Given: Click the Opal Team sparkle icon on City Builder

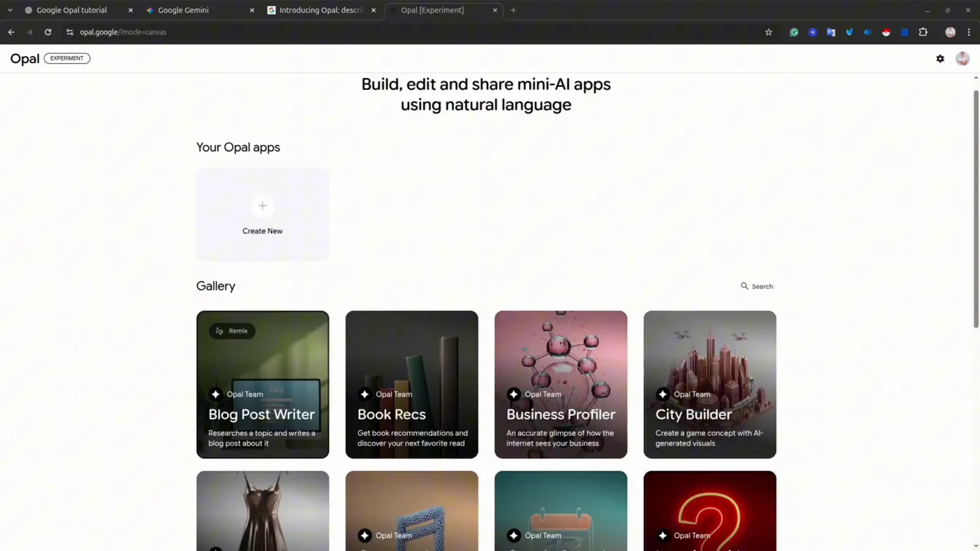Looking at the screenshot, I should point(663,394).
